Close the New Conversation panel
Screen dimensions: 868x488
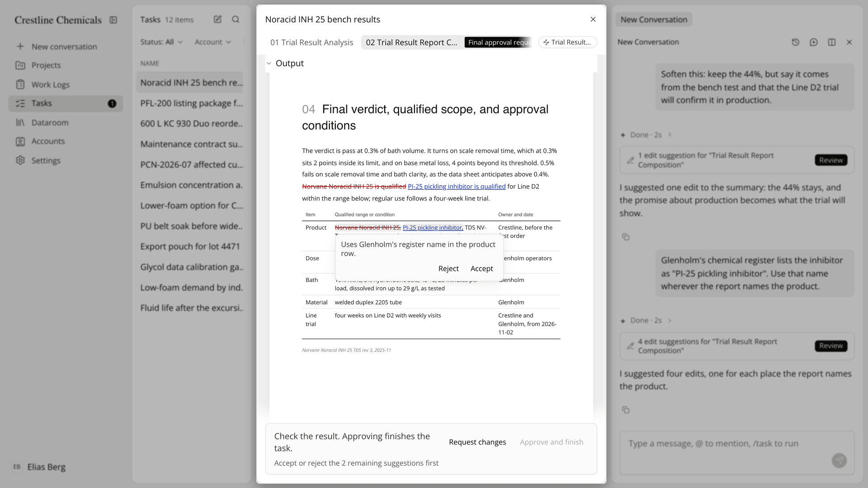point(849,42)
